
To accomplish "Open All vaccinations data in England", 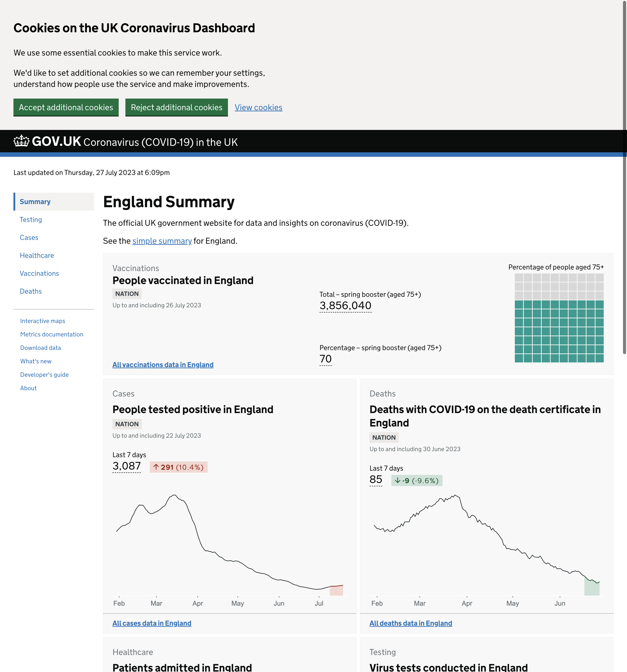I will (x=163, y=365).
